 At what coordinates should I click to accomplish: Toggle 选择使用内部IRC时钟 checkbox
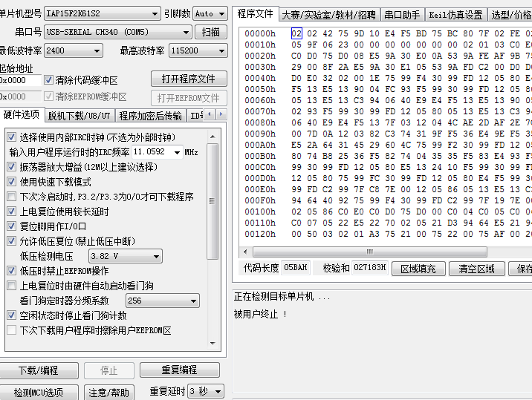point(12,137)
